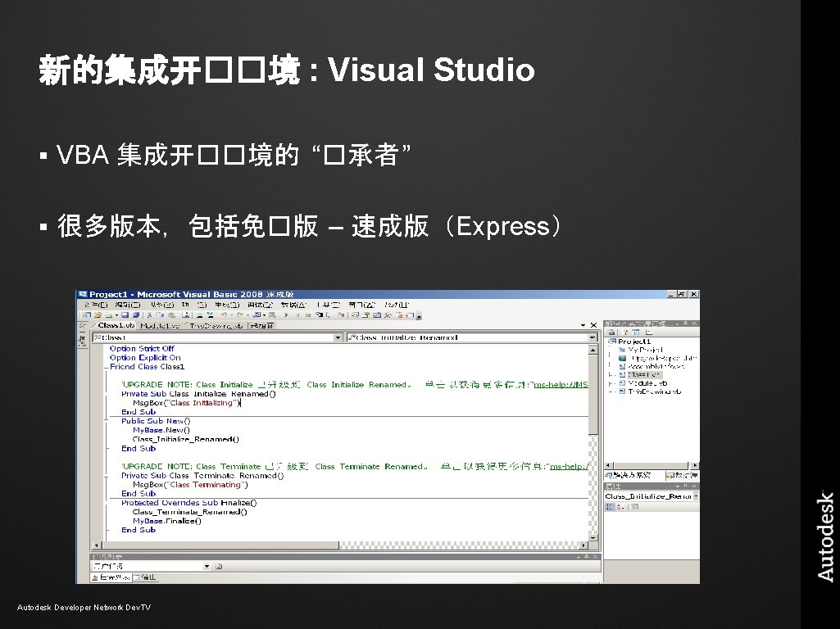Click the Solution Explorer horizontal scrollbar right arrow

pos(694,466)
